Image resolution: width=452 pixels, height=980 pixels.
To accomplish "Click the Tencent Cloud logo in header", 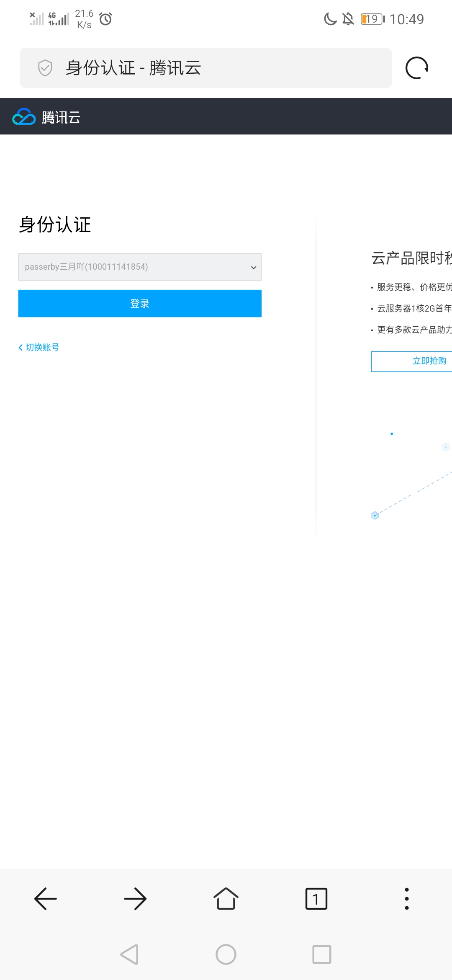I will pyautogui.click(x=46, y=117).
